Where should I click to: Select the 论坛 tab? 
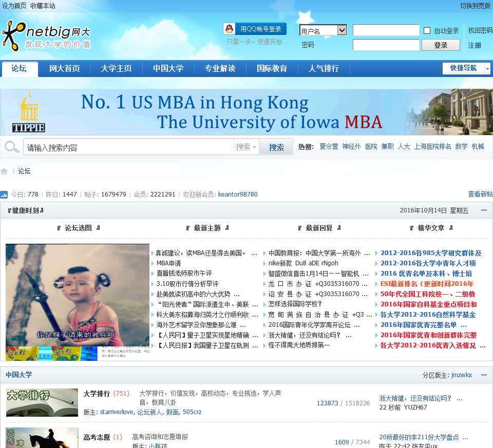(19, 68)
